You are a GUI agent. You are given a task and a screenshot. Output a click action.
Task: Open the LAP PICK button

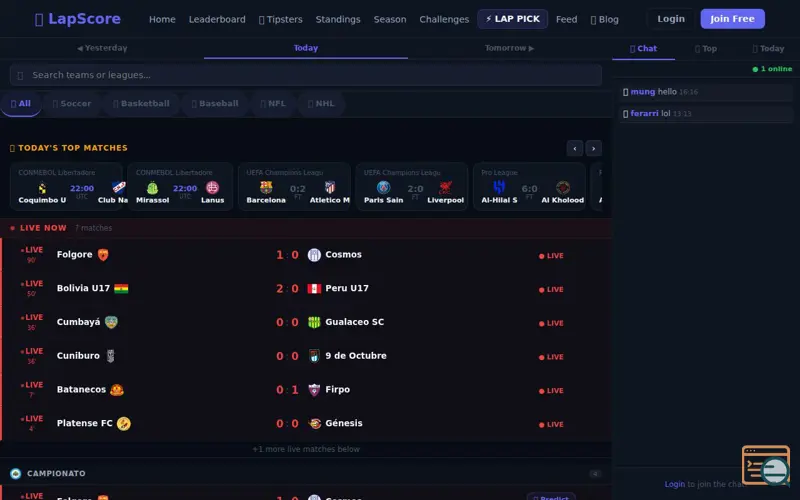point(512,19)
